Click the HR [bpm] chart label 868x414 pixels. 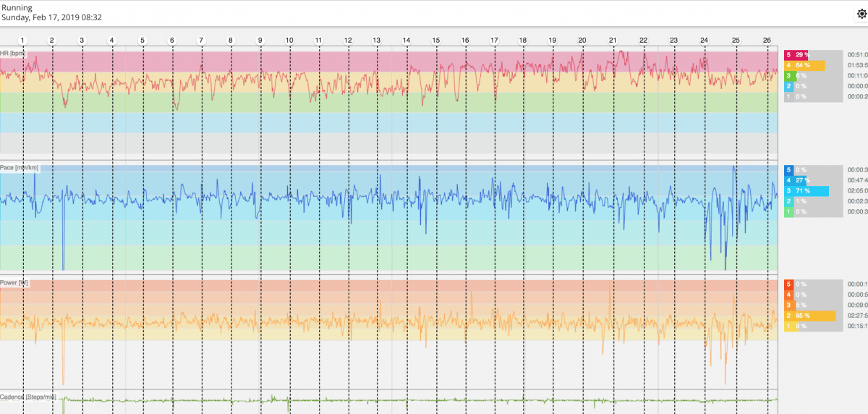[x=14, y=54]
